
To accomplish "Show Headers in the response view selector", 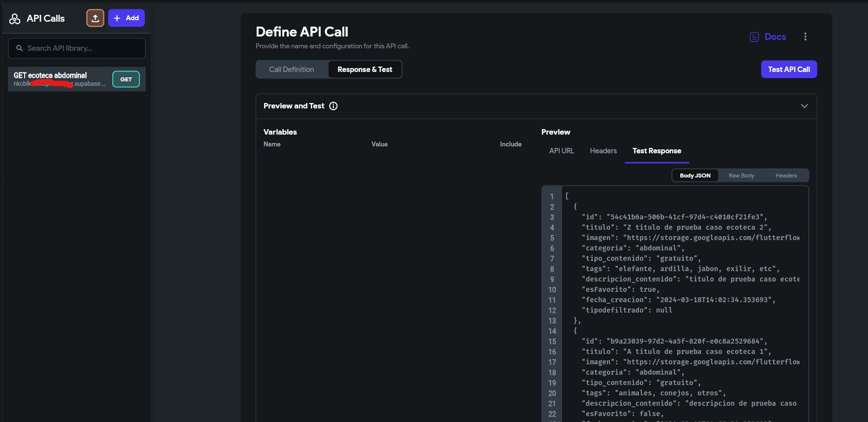I will pyautogui.click(x=786, y=176).
